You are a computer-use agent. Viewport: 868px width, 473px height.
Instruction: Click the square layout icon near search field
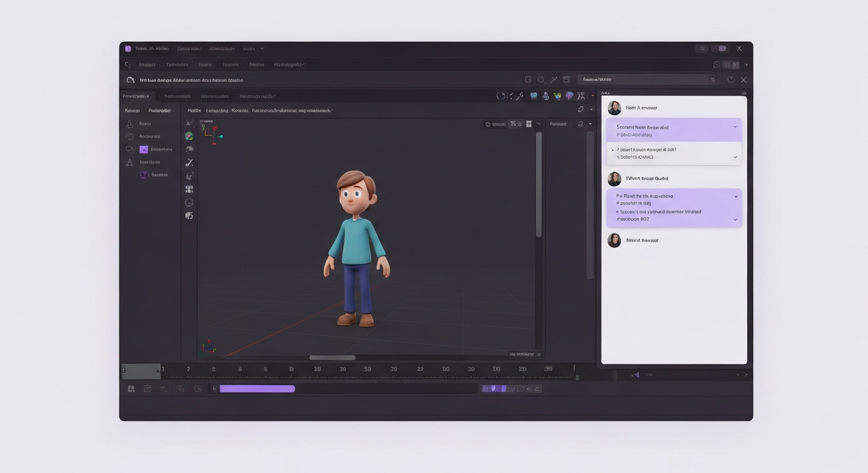(528, 79)
